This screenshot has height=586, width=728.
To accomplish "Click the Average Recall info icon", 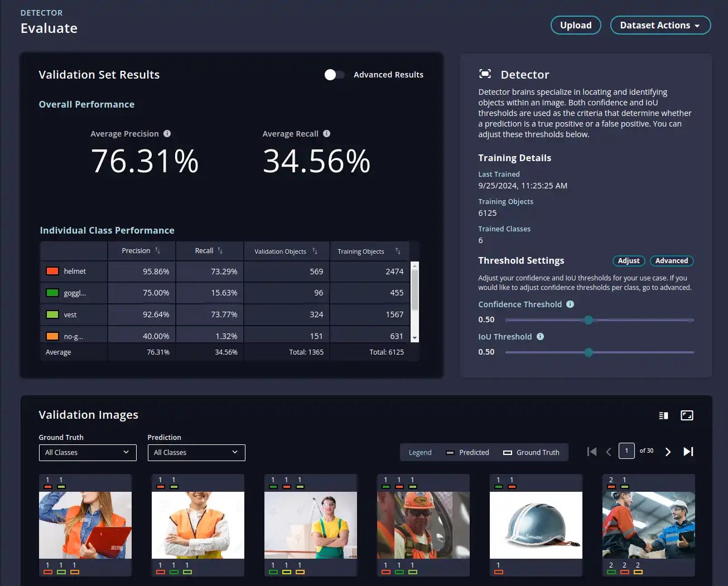I will pos(327,134).
